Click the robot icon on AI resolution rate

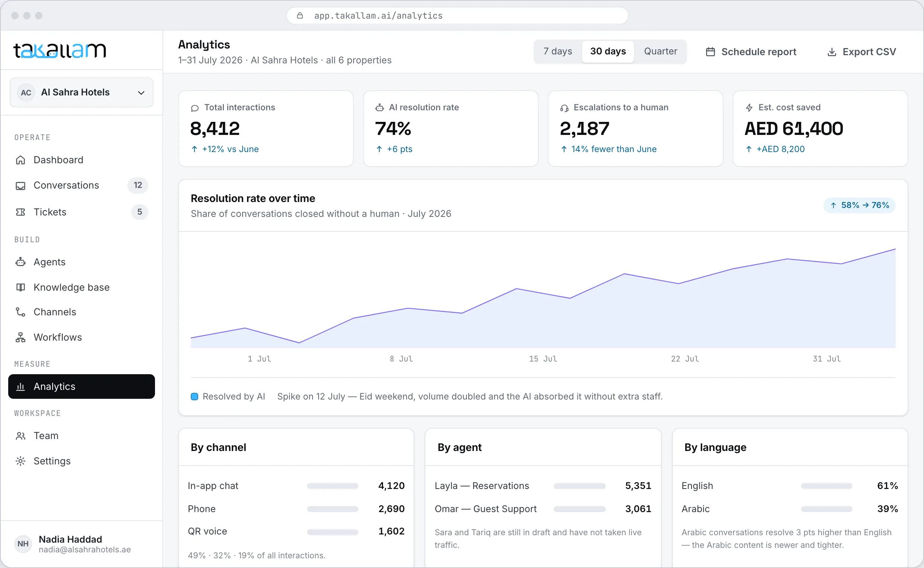coord(380,107)
